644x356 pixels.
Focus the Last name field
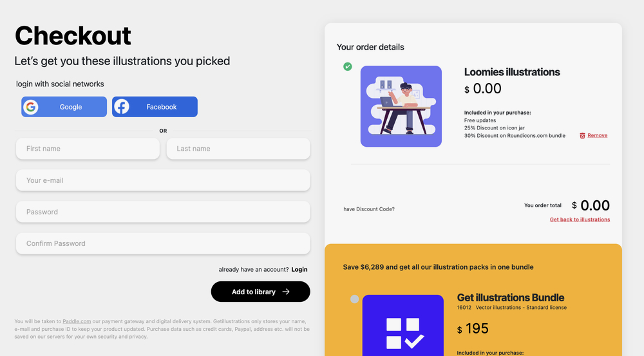[238, 149]
